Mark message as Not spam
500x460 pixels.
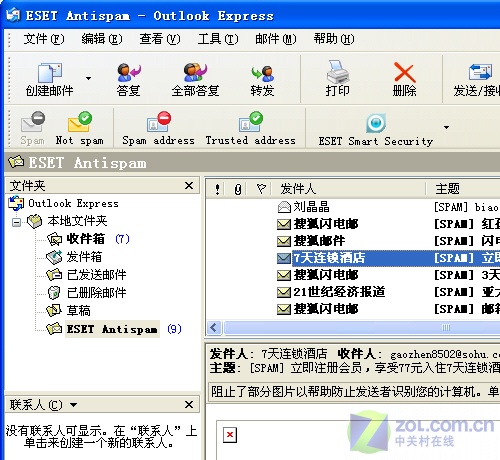80,128
